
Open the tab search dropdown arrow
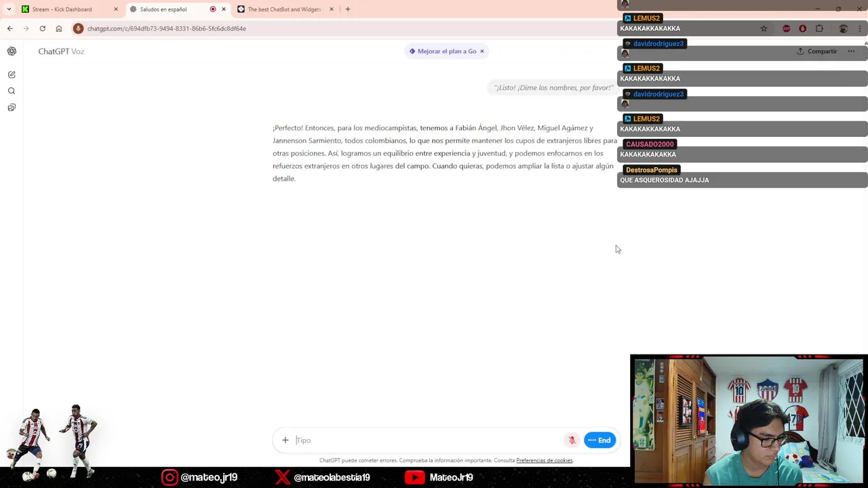click(9, 9)
